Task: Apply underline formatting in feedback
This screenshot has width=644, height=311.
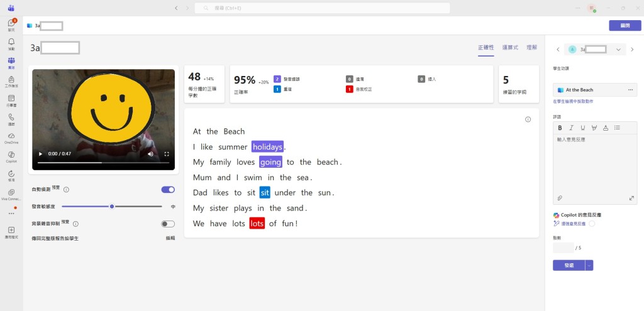Action: (x=582, y=128)
